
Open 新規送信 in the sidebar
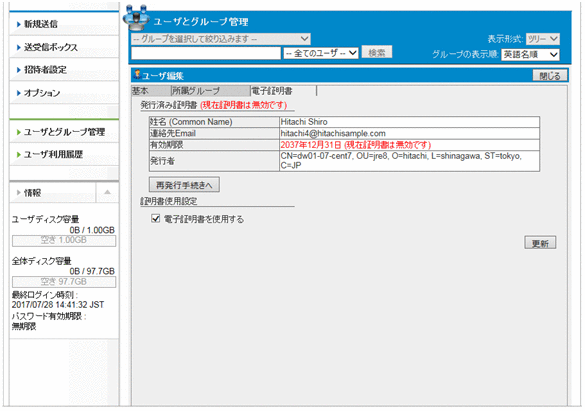pos(41,24)
